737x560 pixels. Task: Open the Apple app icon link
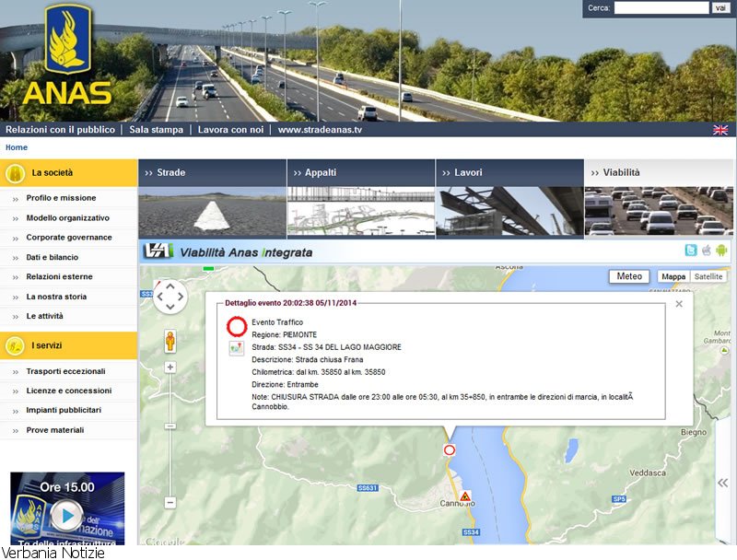(707, 251)
